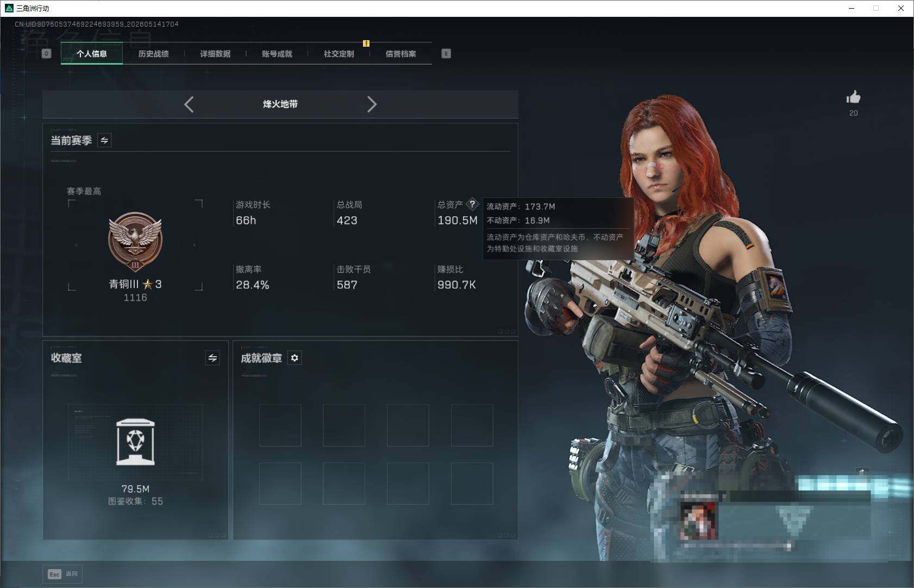The height and width of the screenshot is (588, 914).
Task: Minimize the 三角洲行动 window
Action: [x=852, y=8]
